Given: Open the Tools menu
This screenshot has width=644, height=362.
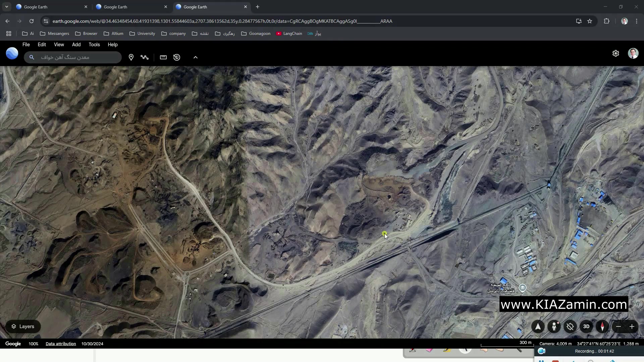Looking at the screenshot, I should [x=94, y=45].
